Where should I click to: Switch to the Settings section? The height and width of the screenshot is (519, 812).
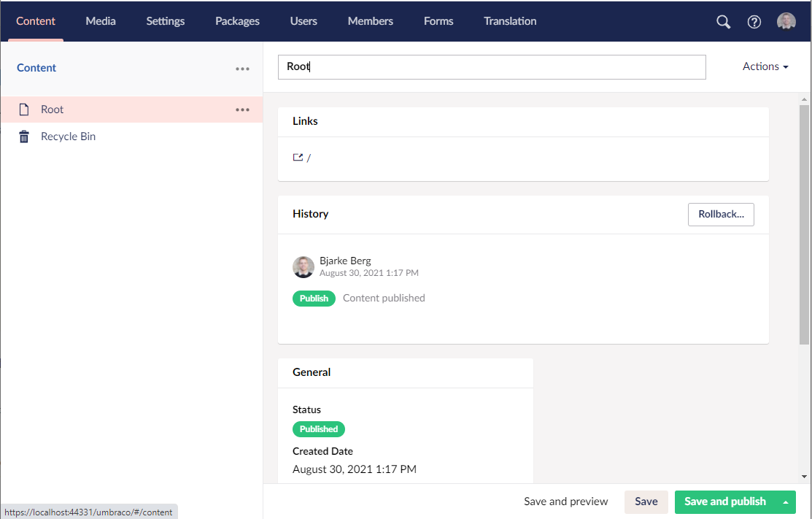tap(165, 21)
